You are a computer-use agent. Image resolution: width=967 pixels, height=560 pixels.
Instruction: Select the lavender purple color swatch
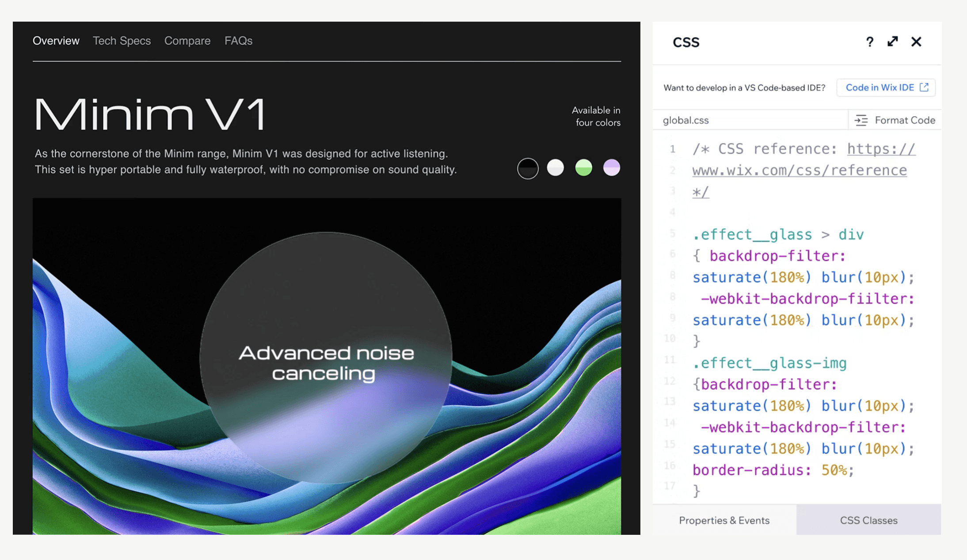point(612,168)
